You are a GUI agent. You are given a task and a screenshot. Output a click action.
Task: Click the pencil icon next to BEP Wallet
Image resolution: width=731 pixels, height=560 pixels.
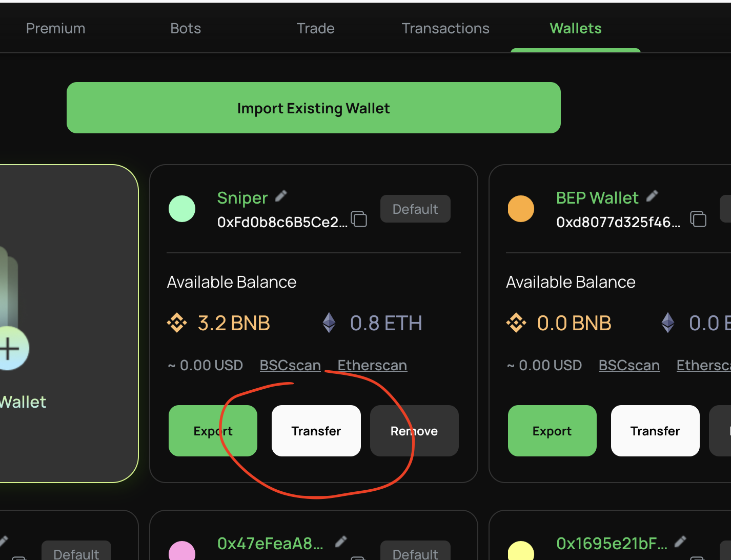click(652, 196)
